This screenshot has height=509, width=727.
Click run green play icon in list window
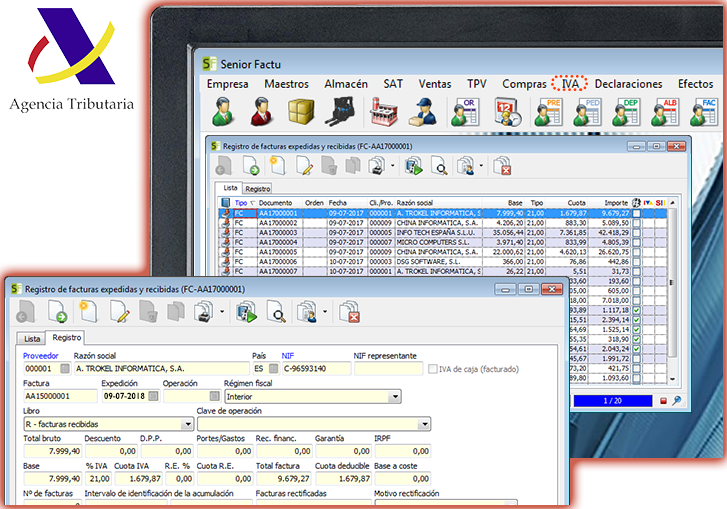[x=413, y=166]
